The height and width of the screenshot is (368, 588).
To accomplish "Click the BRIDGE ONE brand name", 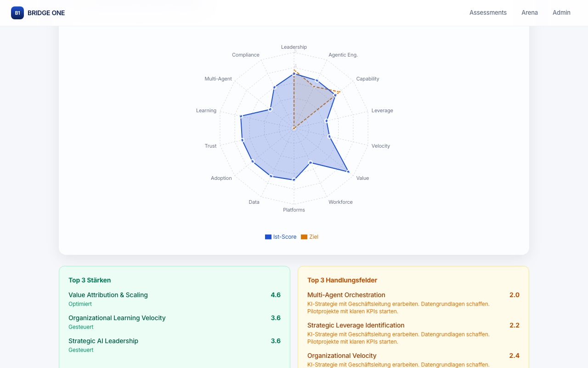I will pyautogui.click(x=46, y=13).
